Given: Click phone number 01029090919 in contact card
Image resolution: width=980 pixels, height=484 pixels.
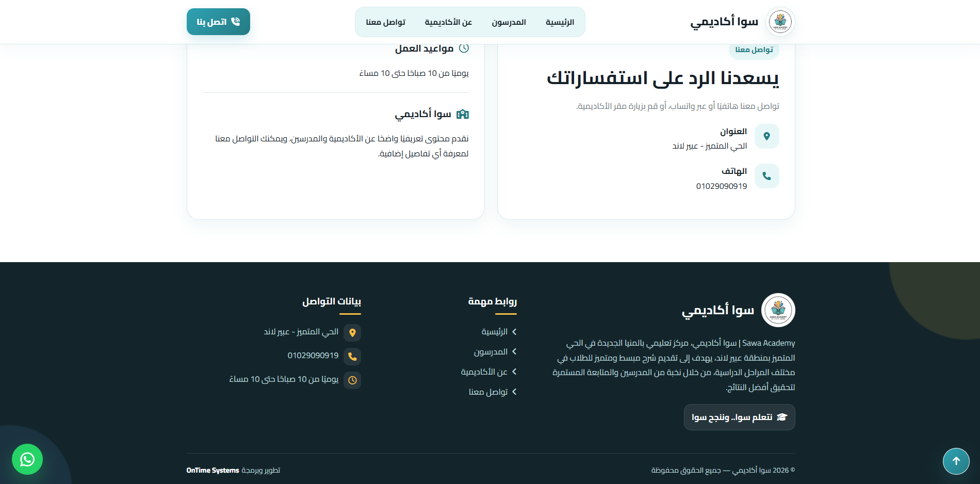Looking at the screenshot, I should [x=721, y=186].
